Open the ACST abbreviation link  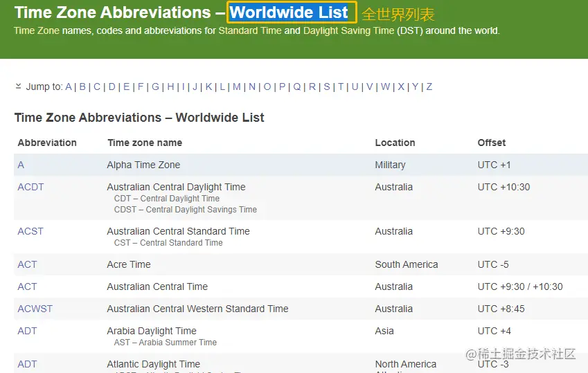30,231
